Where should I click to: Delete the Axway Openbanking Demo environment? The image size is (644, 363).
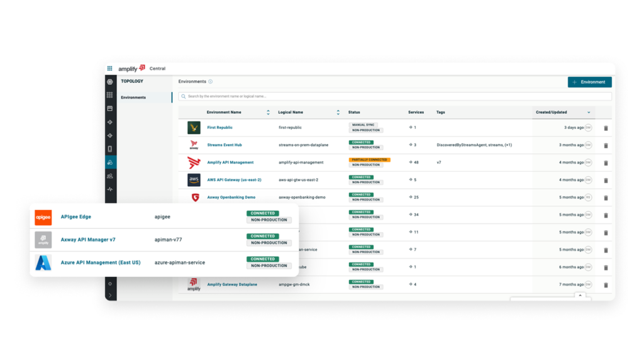pos(606,198)
